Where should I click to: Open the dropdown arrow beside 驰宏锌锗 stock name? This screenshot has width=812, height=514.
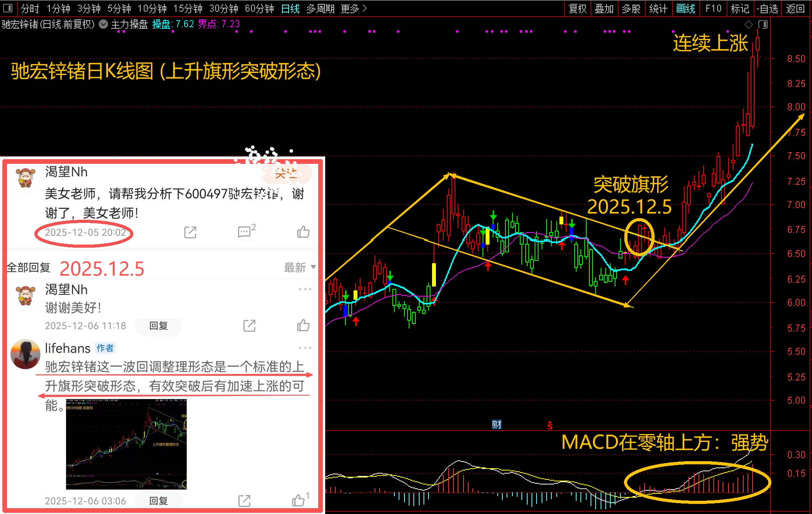pos(103,24)
